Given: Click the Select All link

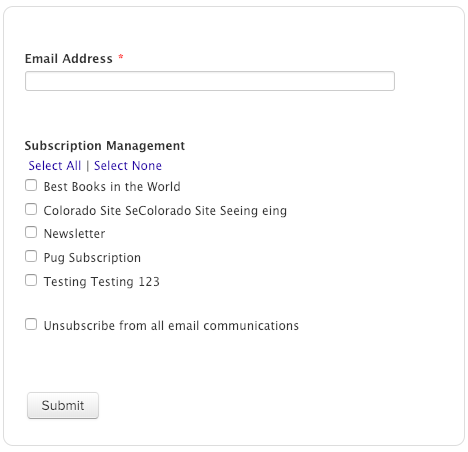Looking at the screenshot, I should 55,166.
